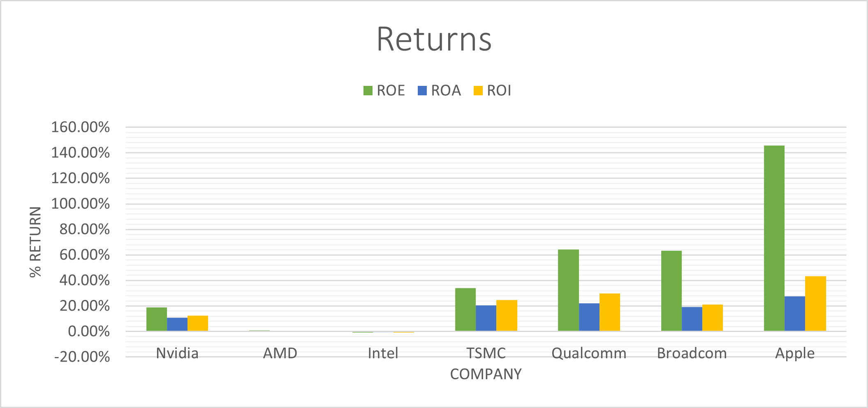Click Nvidia's yellow ROI bar
Viewport: 868px width, 408px height.
click(198, 323)
